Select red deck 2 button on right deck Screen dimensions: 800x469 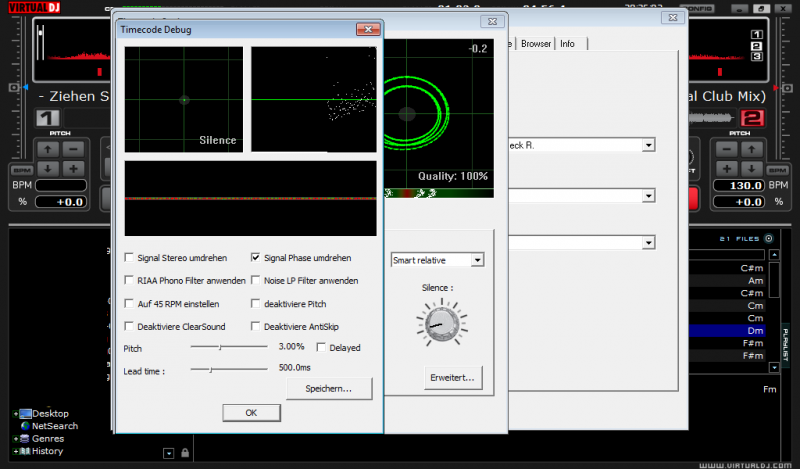click(x=752, y=118)
